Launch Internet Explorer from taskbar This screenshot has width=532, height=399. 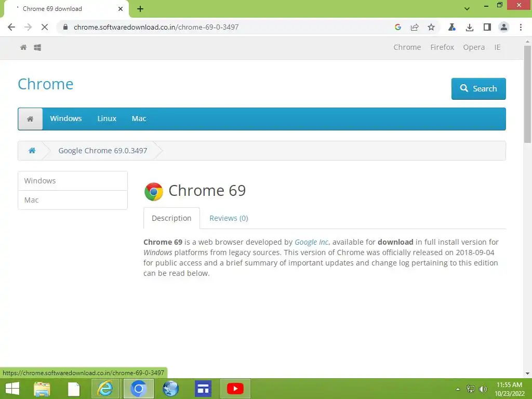[x=105, y=389]
